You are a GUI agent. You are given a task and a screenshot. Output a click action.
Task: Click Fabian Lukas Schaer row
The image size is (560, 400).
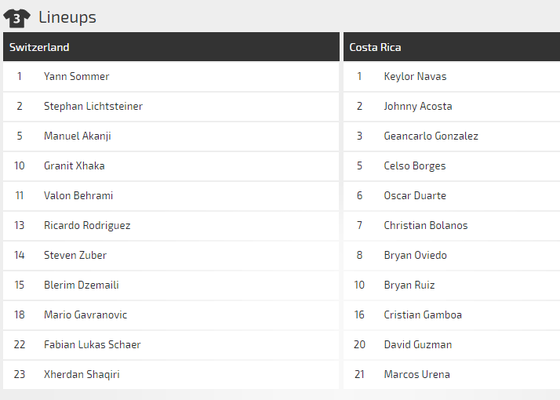click(x=171, y=345)
